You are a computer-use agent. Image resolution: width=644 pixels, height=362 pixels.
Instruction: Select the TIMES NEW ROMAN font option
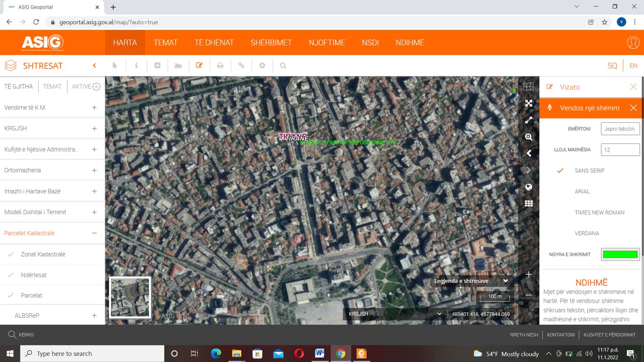(x=599, y=212)
